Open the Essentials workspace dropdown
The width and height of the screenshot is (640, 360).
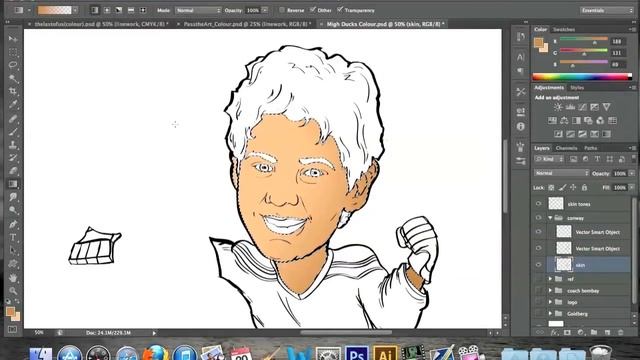pos(607,10)
